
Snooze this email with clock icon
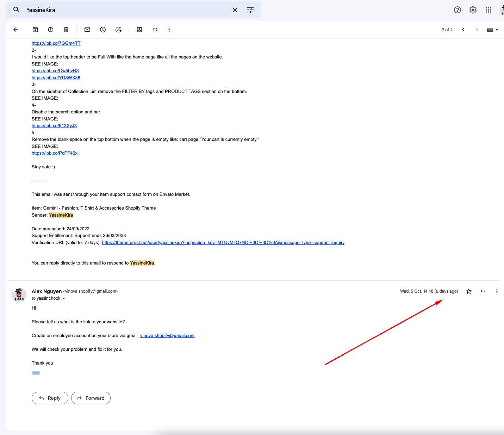click(x=103, y=30)
